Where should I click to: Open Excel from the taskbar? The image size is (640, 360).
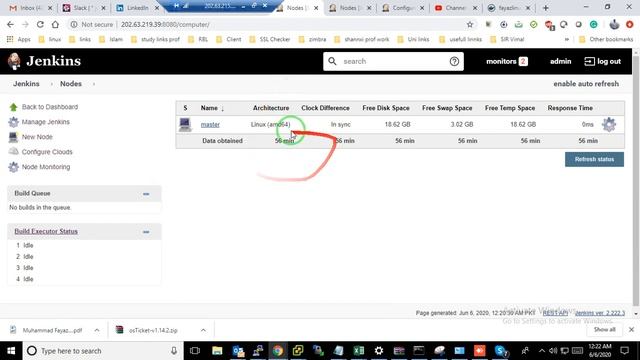(358, 351)
